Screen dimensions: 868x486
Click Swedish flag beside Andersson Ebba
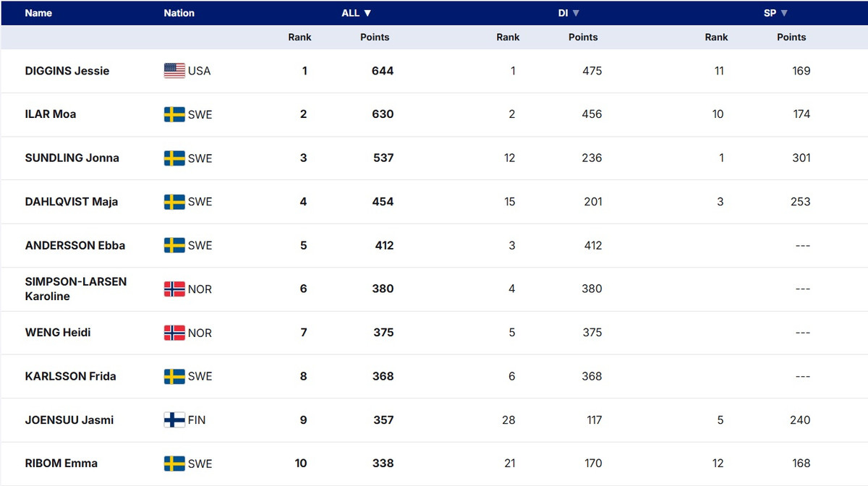point(174,246)
